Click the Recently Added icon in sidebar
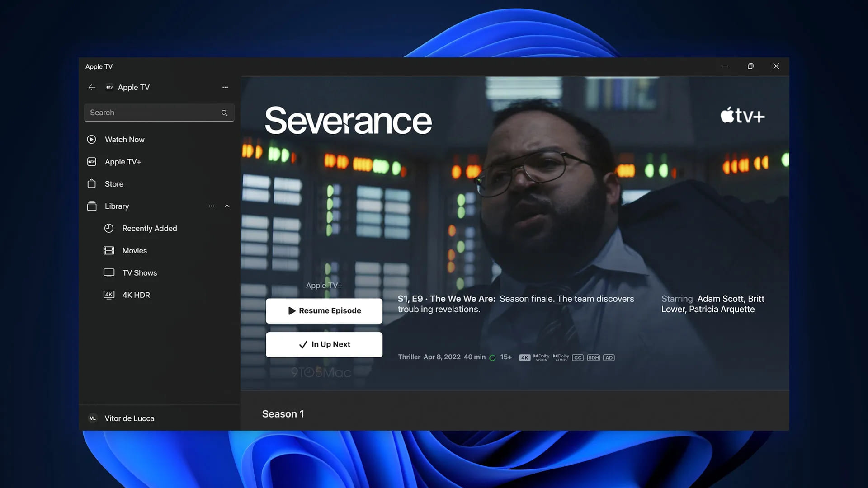 coord(108,228)
